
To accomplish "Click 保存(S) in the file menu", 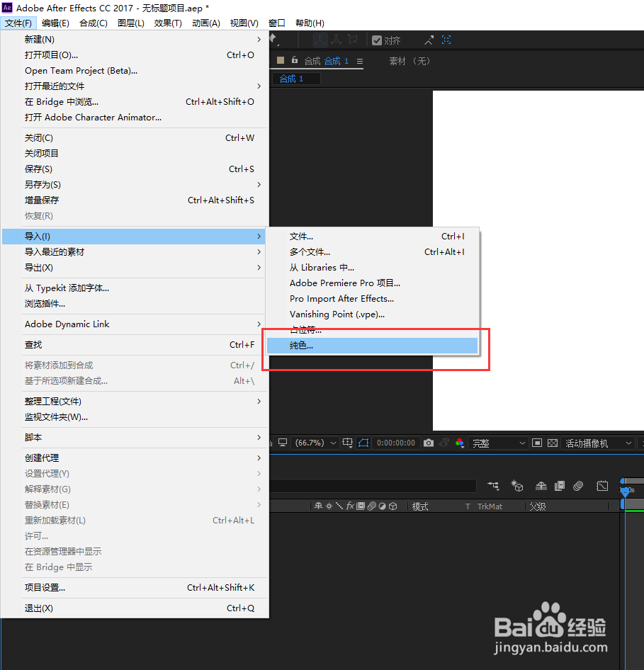I will (x=134, y=169).
